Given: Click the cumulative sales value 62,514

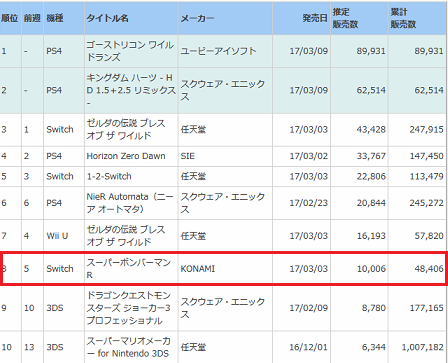Looking at the screenshot, I should click(x=429, y=90).
